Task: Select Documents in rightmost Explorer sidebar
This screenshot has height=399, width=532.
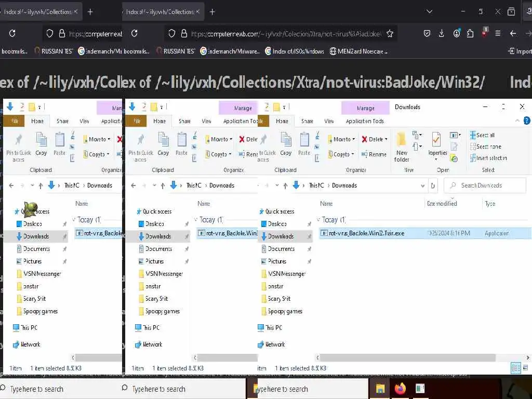Action: pyautogui.click(x=277, y=249)
